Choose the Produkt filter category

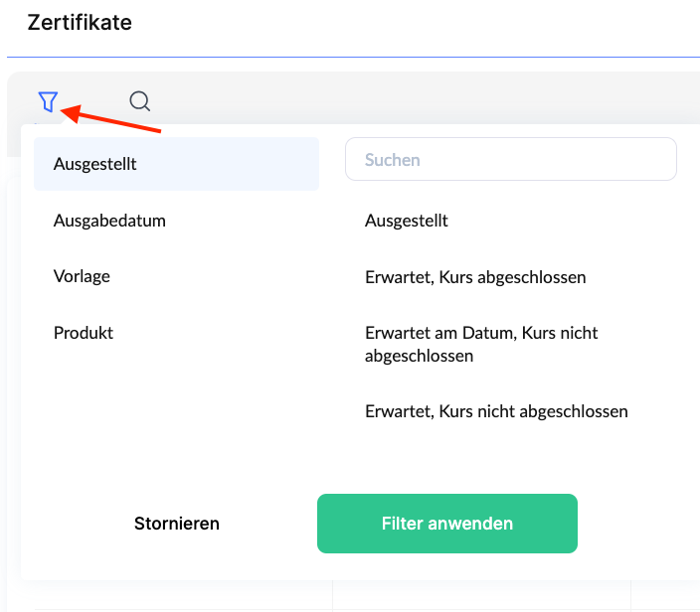point(84,333)
